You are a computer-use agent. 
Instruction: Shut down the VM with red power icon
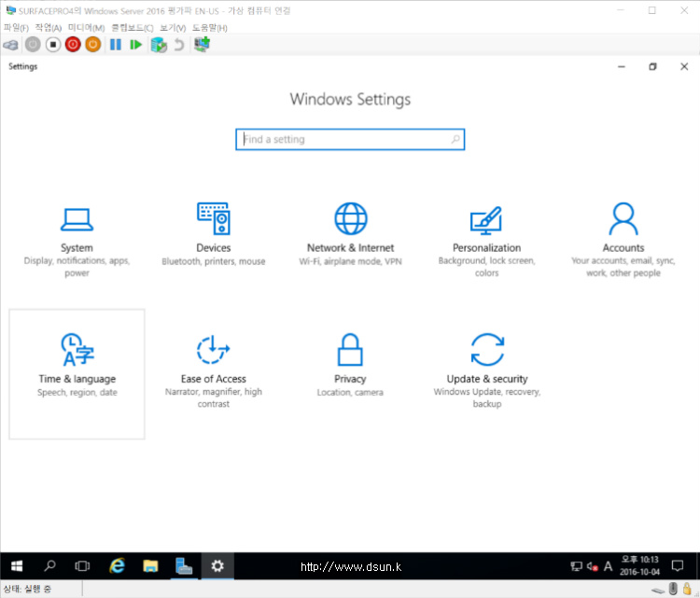click(73, 45)
